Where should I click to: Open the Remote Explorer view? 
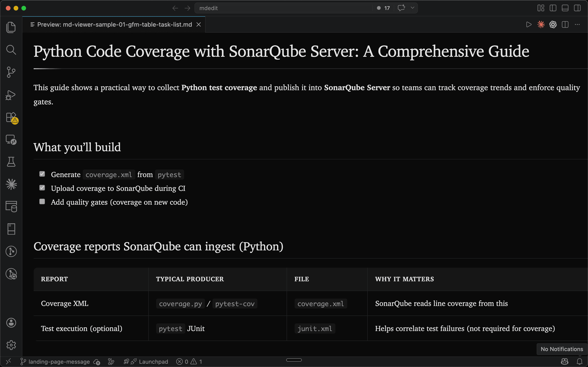[x=11, y=140]
